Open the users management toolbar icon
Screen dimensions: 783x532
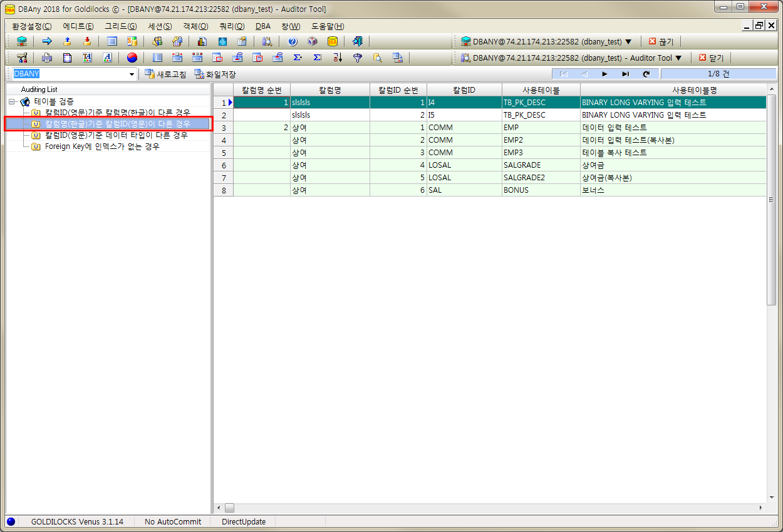[x=157, y=41]
